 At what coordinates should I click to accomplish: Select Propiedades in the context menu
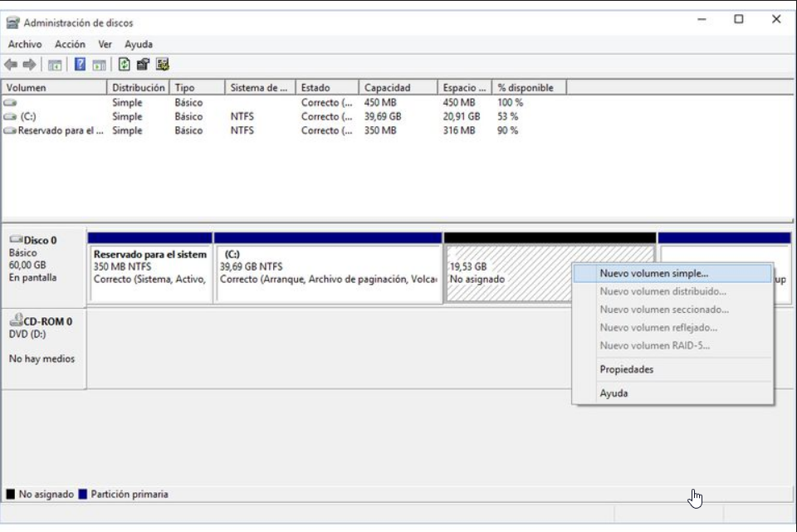click(x=626, y=369)
